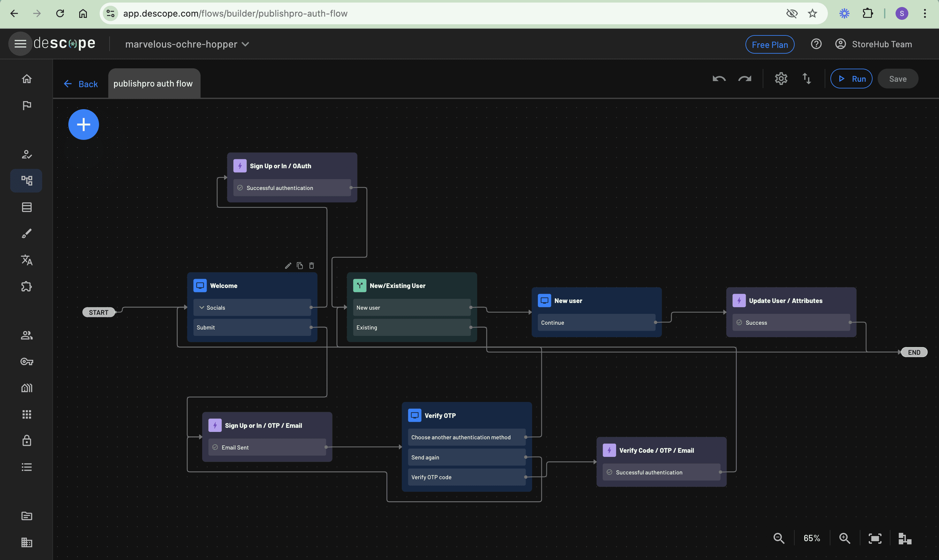Click fit-to-screen canvas icon
Screen dimensions: 939x560
click(875, 538)
